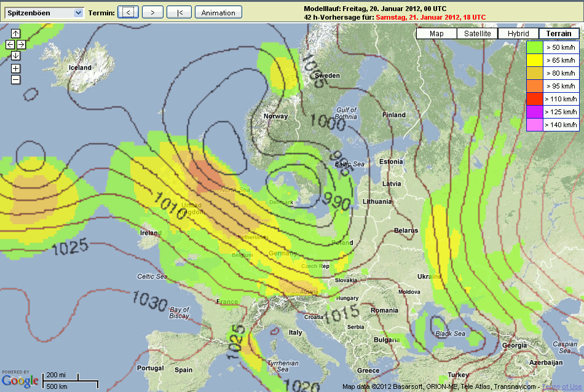Switch to the Satellite view tab
This screenshot has width=584, height=392.
click(478, 34)
